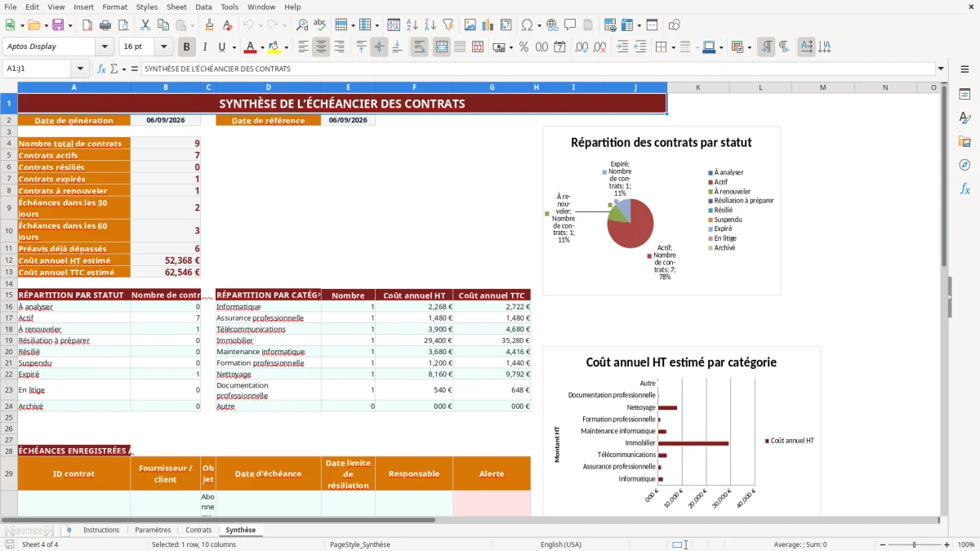Screen dimensions: 980x551
Task: Apply the yellow background color swatch
Action: pos(274,47)
